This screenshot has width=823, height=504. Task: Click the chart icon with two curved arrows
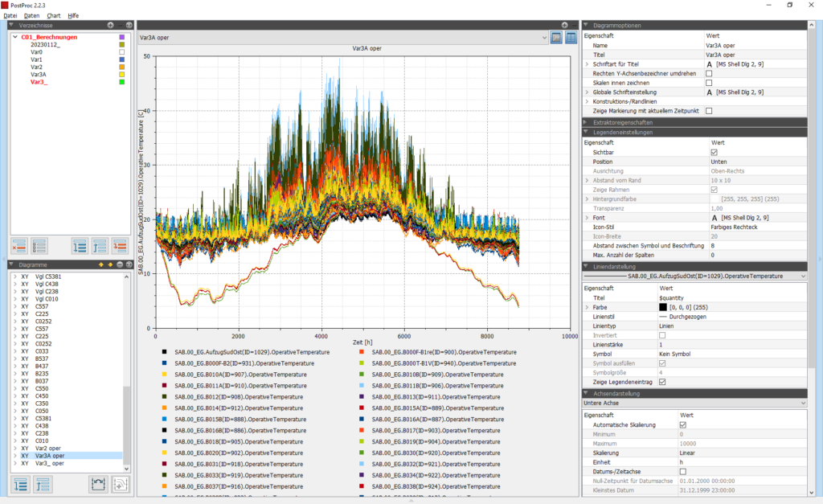98,485
